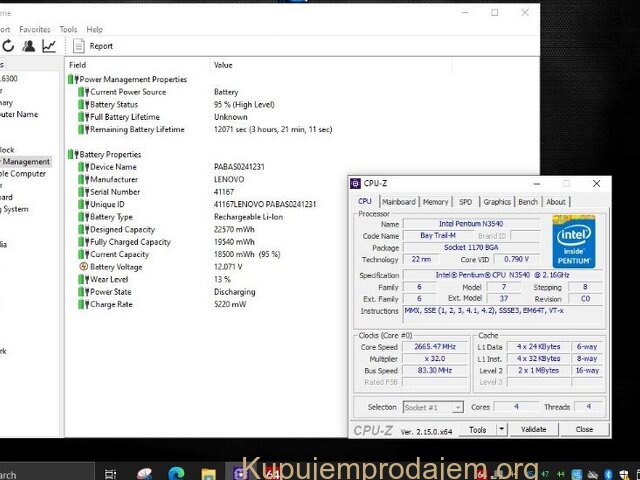This screenshot has width=640, height=480.
Task: Open the Graphics tab in CPU-Z
Action: coord(497,201)
